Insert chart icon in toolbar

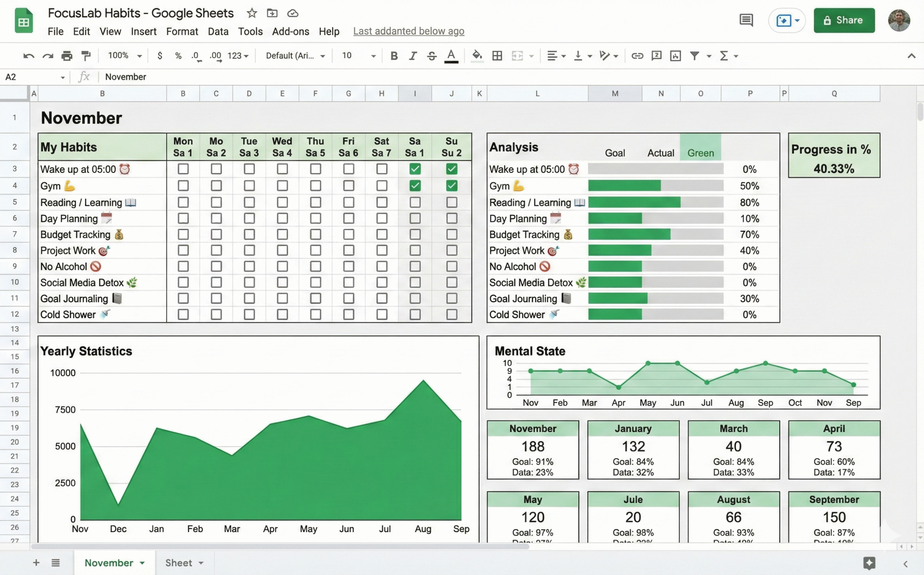(675, 56)
